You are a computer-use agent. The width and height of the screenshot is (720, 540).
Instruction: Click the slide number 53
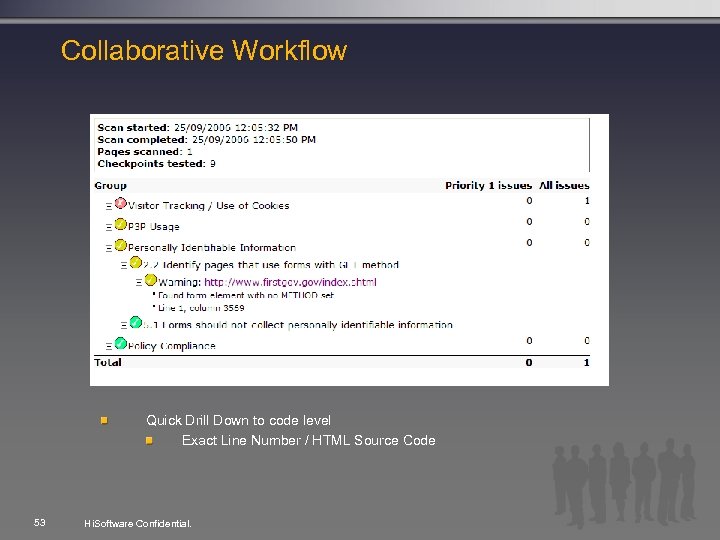coord(39,523)
